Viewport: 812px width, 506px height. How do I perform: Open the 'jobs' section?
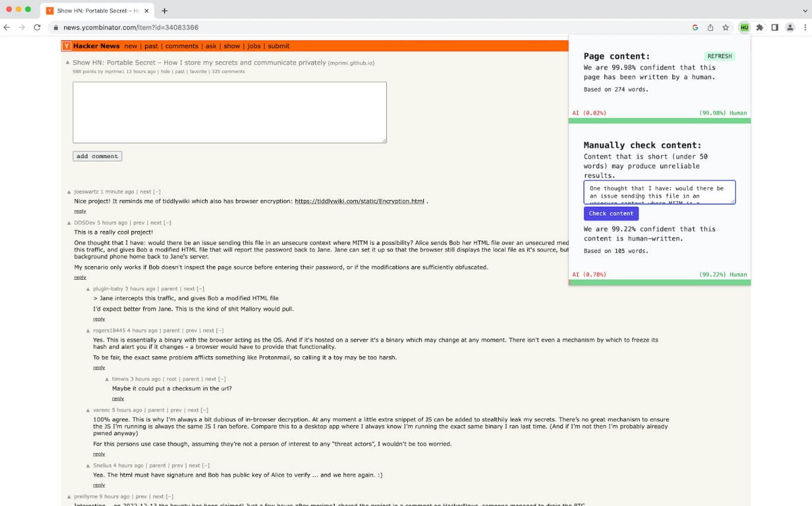click(x=254, y=46)
